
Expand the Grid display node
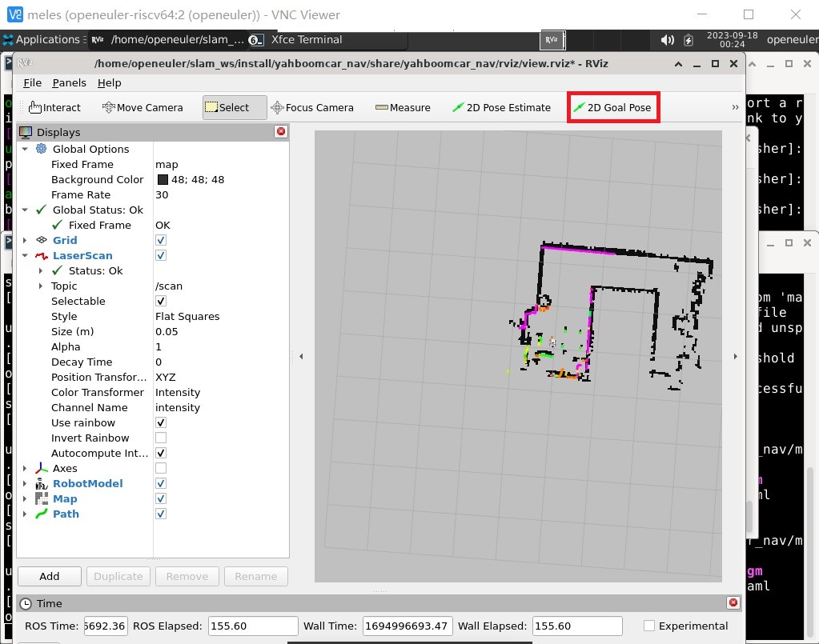click(25, 240)
